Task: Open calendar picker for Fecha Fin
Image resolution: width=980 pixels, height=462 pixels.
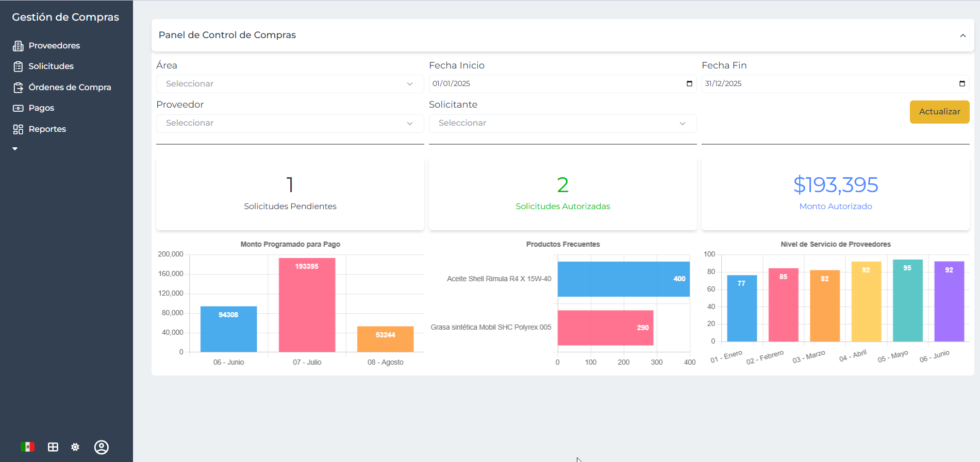Action: click(x=962, y=84)
